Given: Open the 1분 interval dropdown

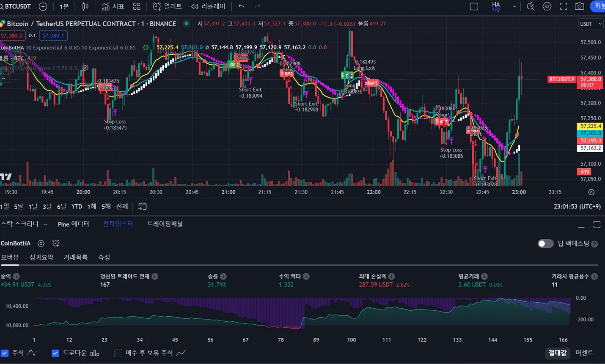Looking at the screenshot, I should 64,6.
